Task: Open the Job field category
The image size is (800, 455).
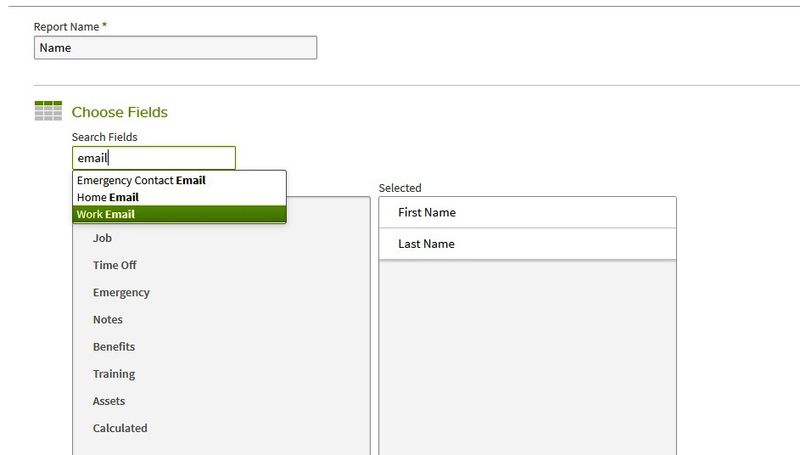Action: click(x=102, y=238)
